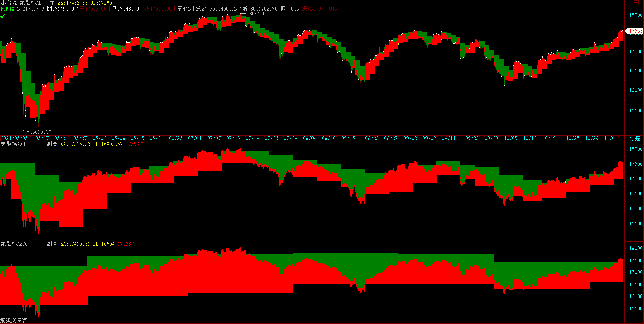Click the 17553 current price tag on axis
The image size is (644, 324).
click(x=634, y=31)
